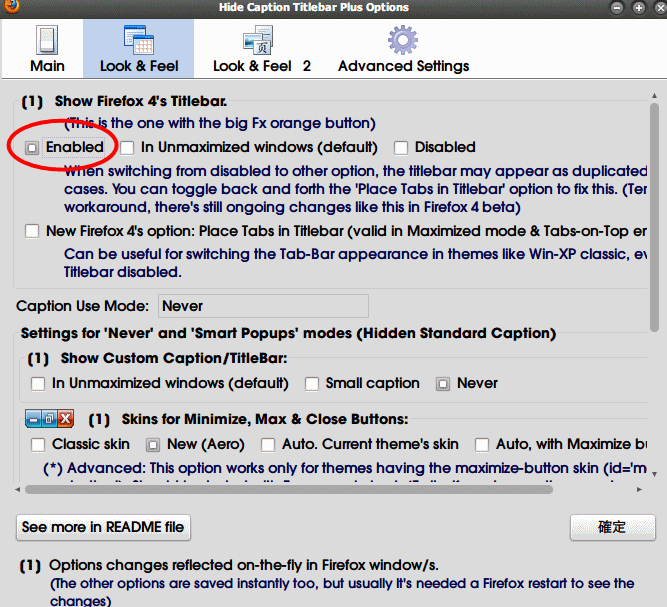
Task: Select the New (Aero) skin option
Action: point(154,445)
